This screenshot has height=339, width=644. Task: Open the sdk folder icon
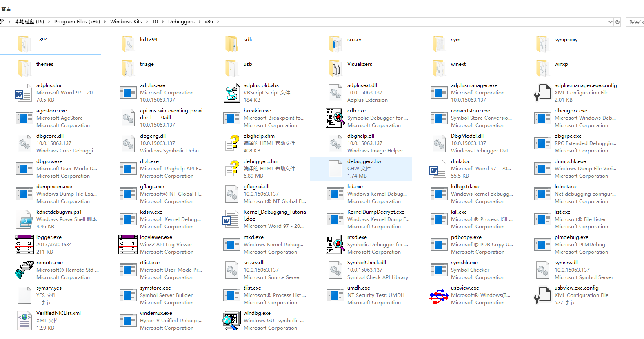click(x=232, y=43)
